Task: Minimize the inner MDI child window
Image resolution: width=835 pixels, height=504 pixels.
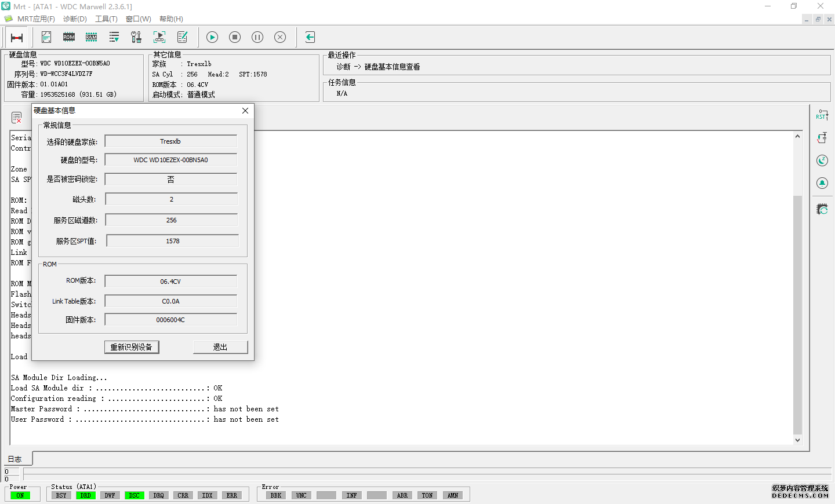Action: coord(807,19)
